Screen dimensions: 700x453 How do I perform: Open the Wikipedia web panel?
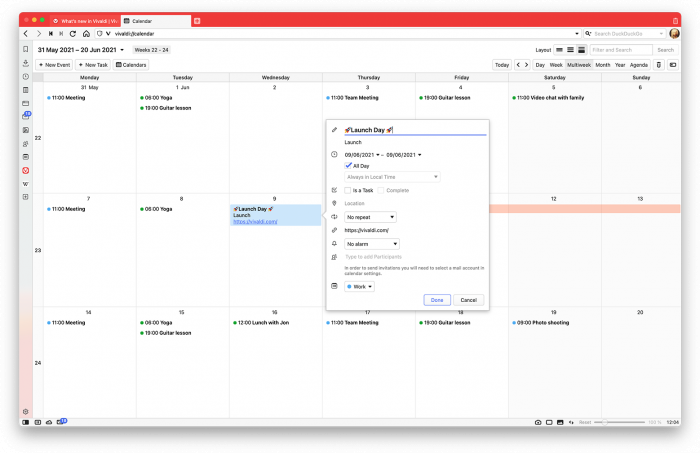tap(25, 184)
